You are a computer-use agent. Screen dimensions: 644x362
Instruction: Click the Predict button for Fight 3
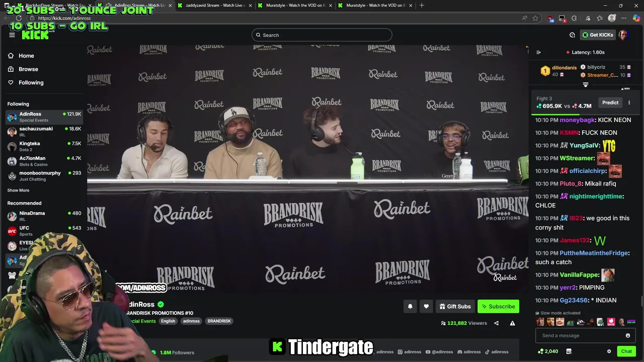(x=610, y=103)
